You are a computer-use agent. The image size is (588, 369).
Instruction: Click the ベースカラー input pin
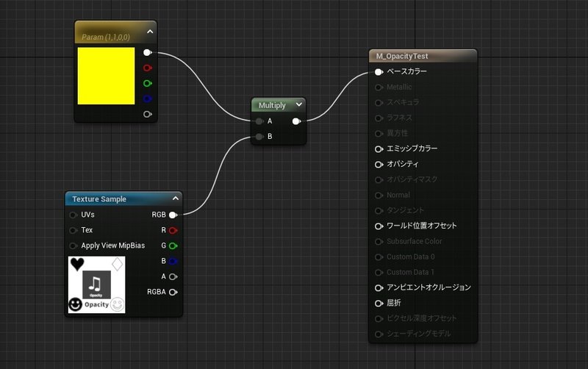click(x=379, y=72)
